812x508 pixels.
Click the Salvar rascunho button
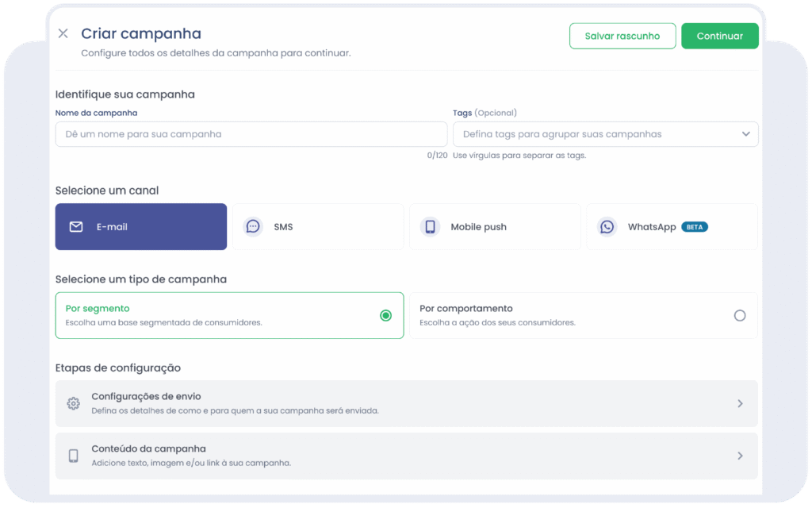click(x=622, y=36)
